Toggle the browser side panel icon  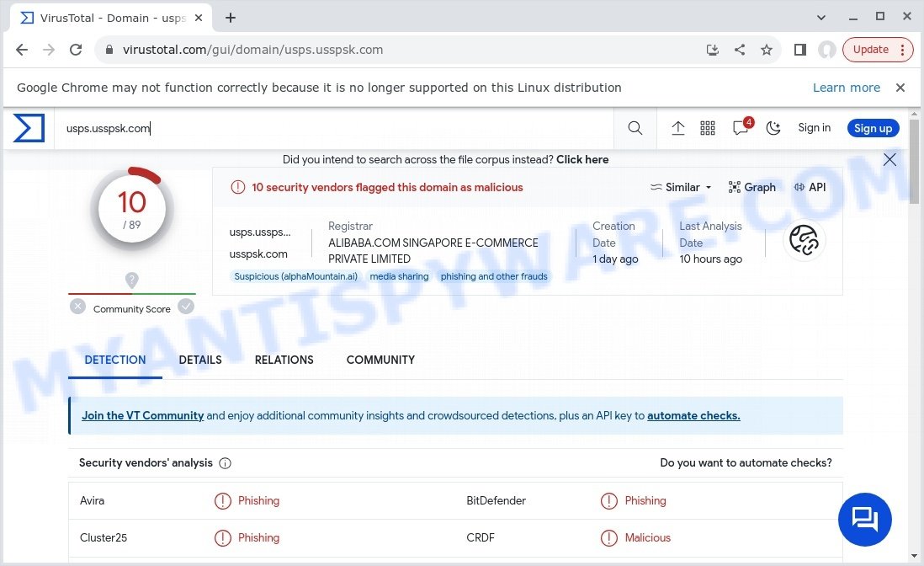(800, 50)
